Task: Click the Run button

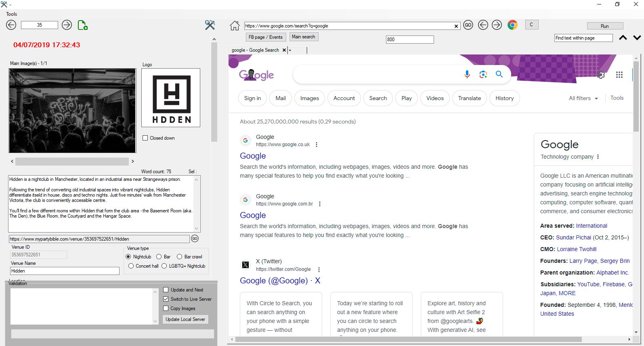Action: pos(605,26)
